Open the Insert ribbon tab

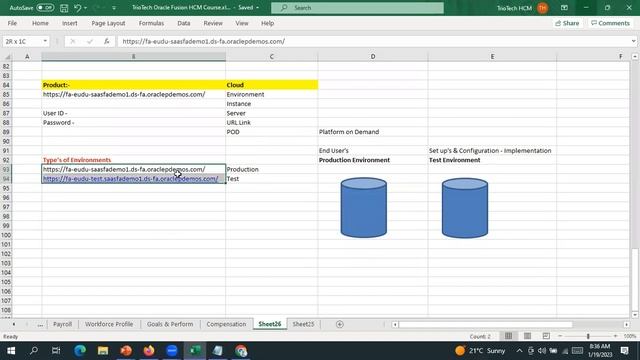click(x=70, y=23)
